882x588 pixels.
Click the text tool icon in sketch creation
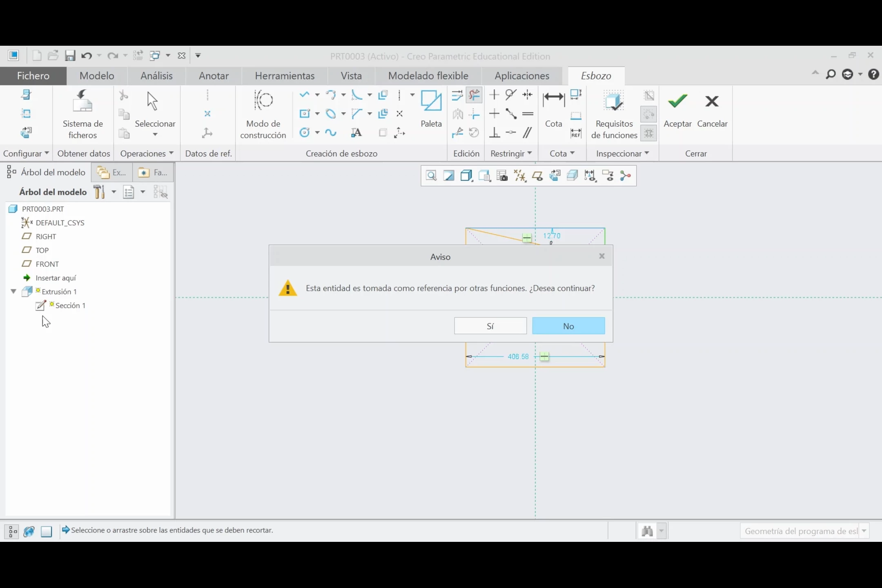pyautogui.click(x=356, y=133)
